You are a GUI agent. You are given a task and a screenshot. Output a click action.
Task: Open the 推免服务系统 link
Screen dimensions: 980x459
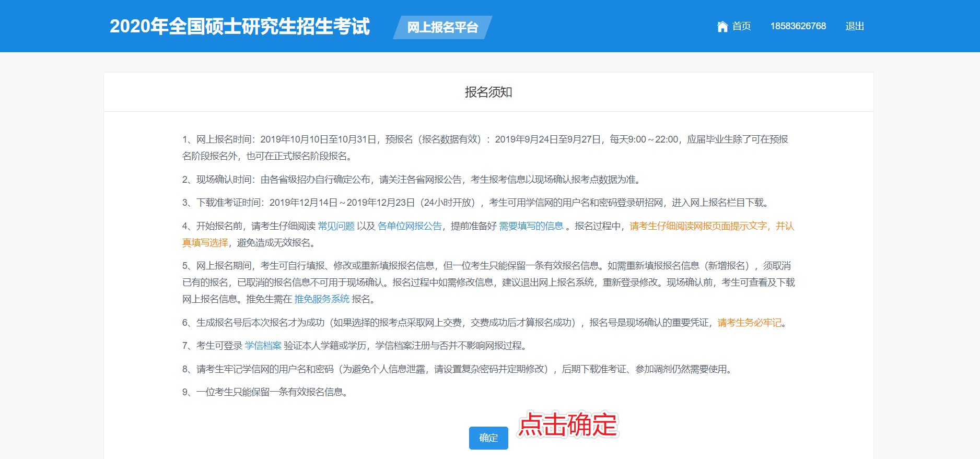322,299
